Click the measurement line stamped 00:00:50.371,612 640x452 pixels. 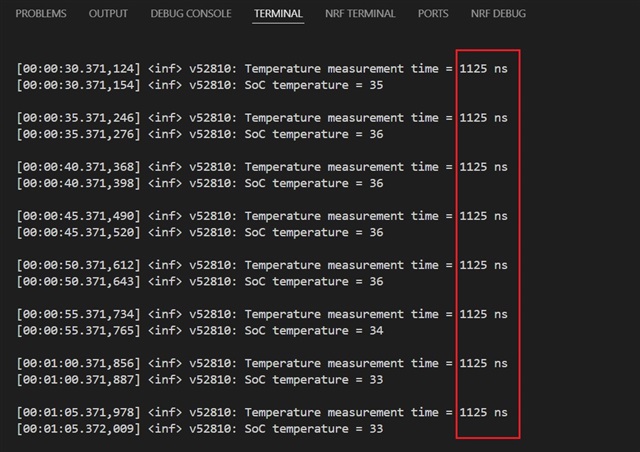click(x=260, y=265)
